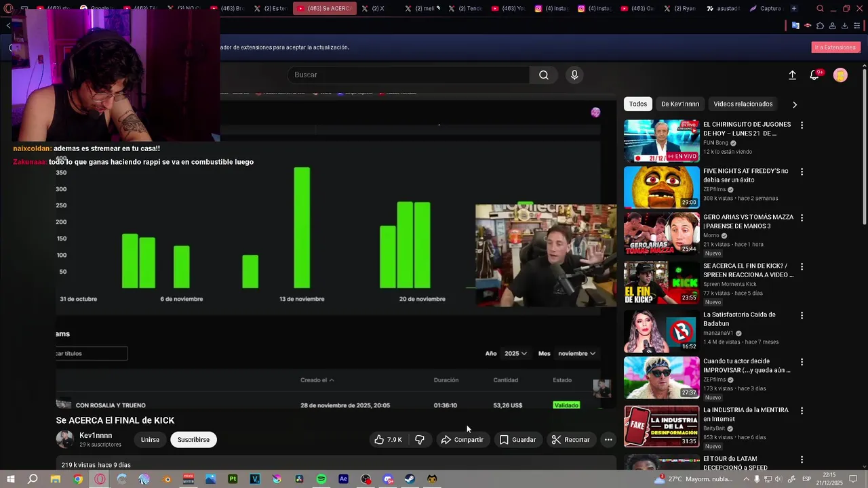Click the Buscar search field

click(x=408, y=75)
